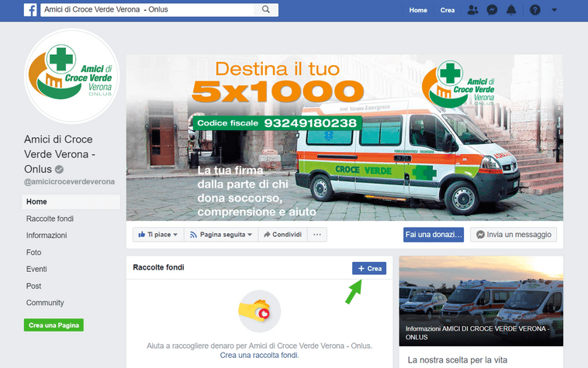This screenshot has height=368, width=588.
Task: Select Home tab in left sidebar
Action: (71, 201)
